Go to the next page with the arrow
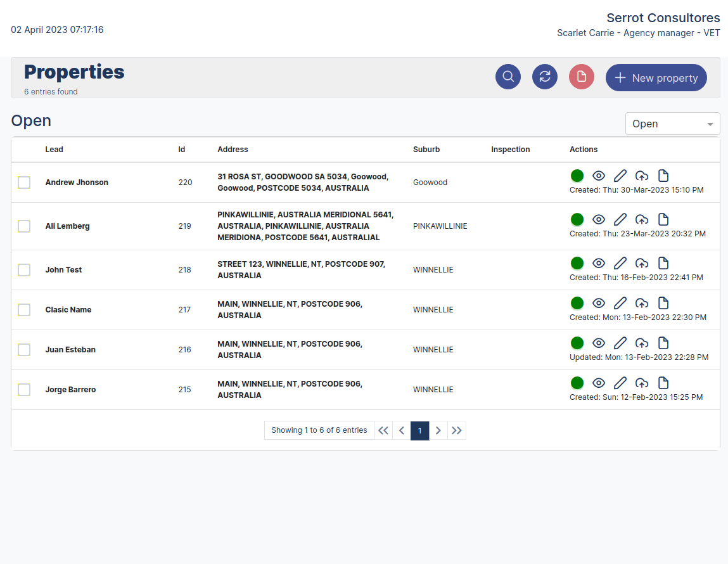 [438, 430]
